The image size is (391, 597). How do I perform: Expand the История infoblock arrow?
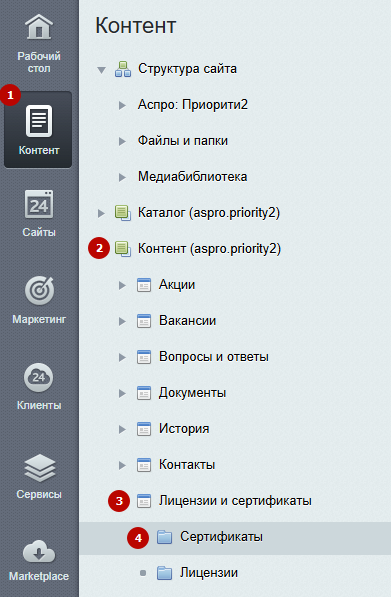pyautogui.click(x=122, y=429)
